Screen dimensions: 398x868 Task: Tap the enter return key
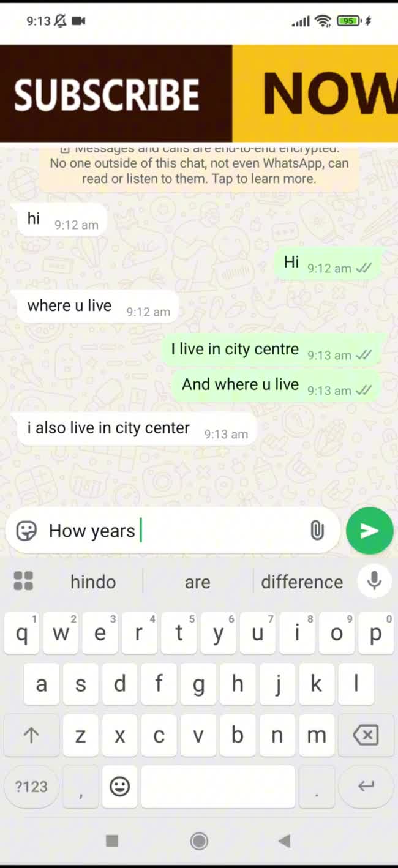coord(366,786)
